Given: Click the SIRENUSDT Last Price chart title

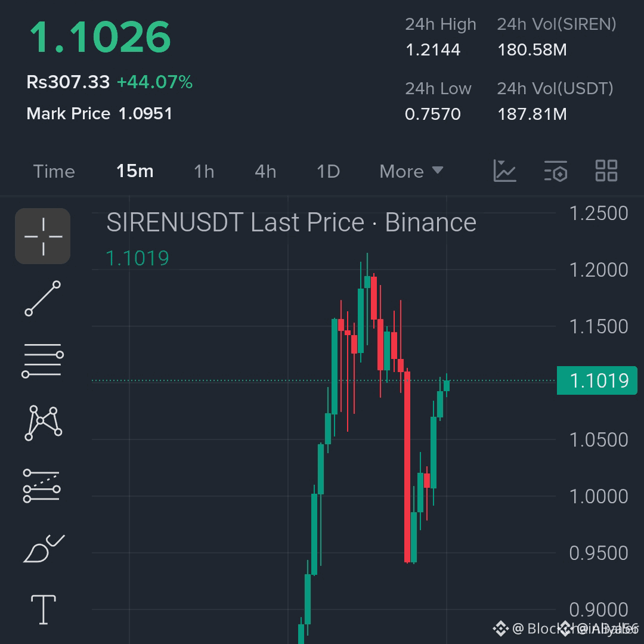Looking at the screenshot, I should [x=291, y=222].
